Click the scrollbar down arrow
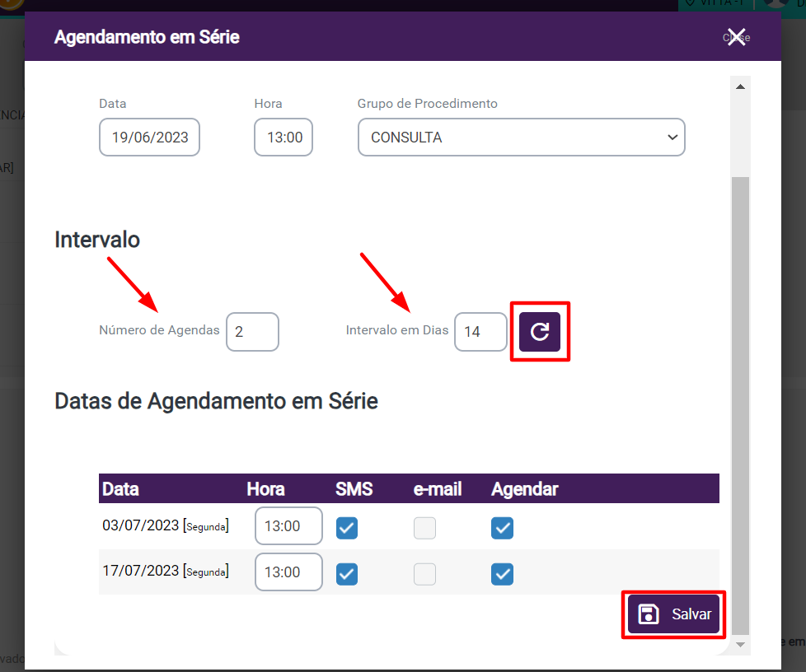This screenshot has width=806, height=672. click(x=739, y=644)
